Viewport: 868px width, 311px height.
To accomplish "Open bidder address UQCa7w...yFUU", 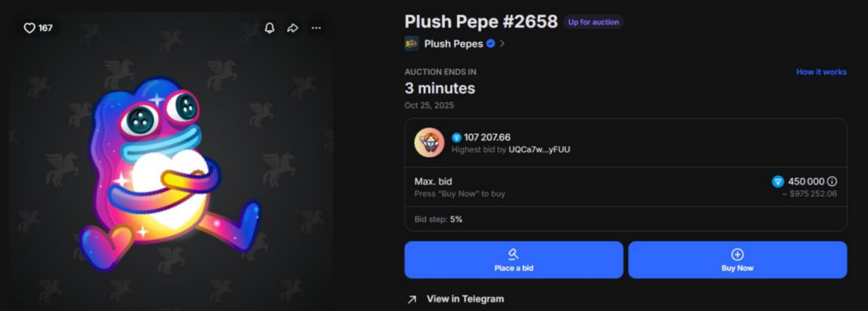I will pos(539,149).
